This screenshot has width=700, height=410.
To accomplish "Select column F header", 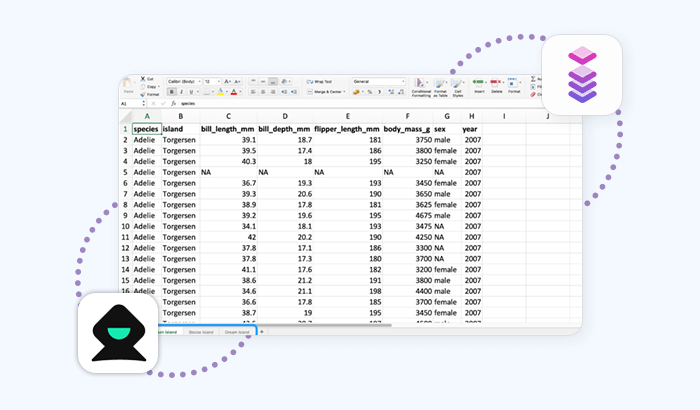I will 407,117.
